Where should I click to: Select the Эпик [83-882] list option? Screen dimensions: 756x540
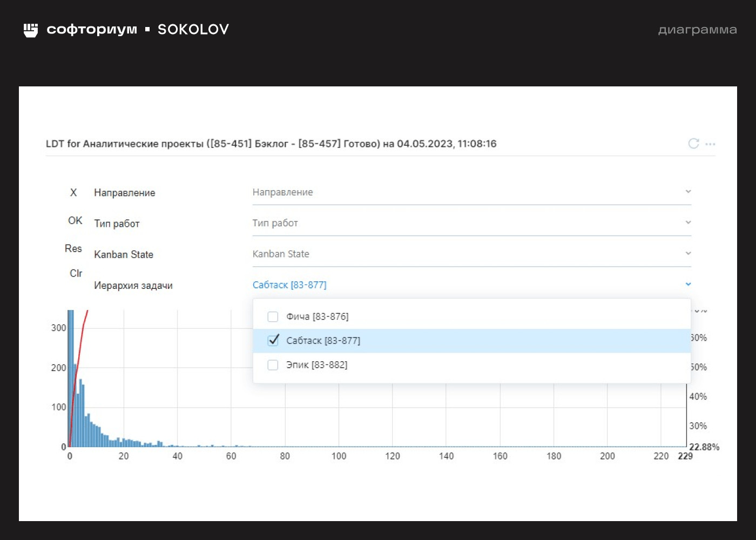tap(317, 365)
